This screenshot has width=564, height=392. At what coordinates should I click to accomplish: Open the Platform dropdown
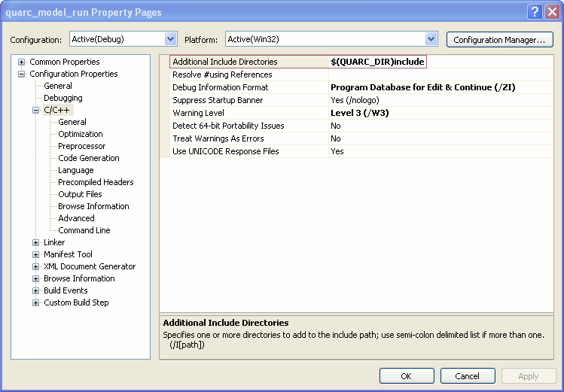tap(431, 39)
